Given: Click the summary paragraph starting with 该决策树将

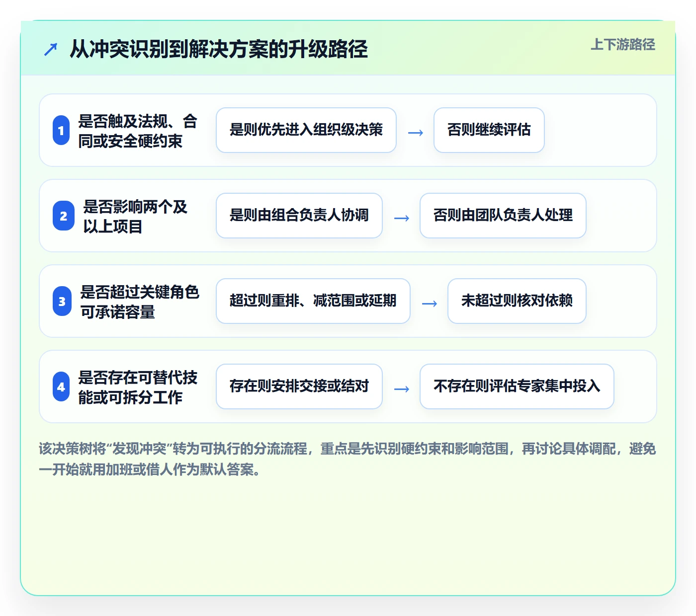Looking at the screenshot, I should (x=348, y=459).
